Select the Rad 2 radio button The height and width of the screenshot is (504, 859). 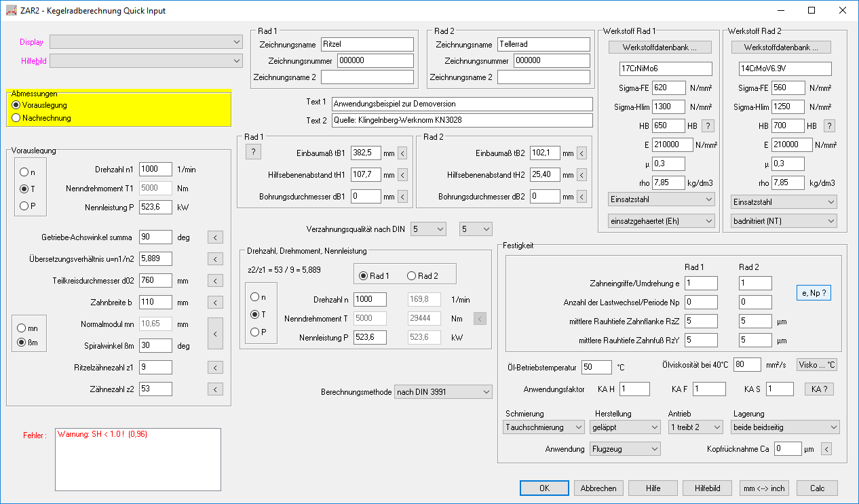421,275
